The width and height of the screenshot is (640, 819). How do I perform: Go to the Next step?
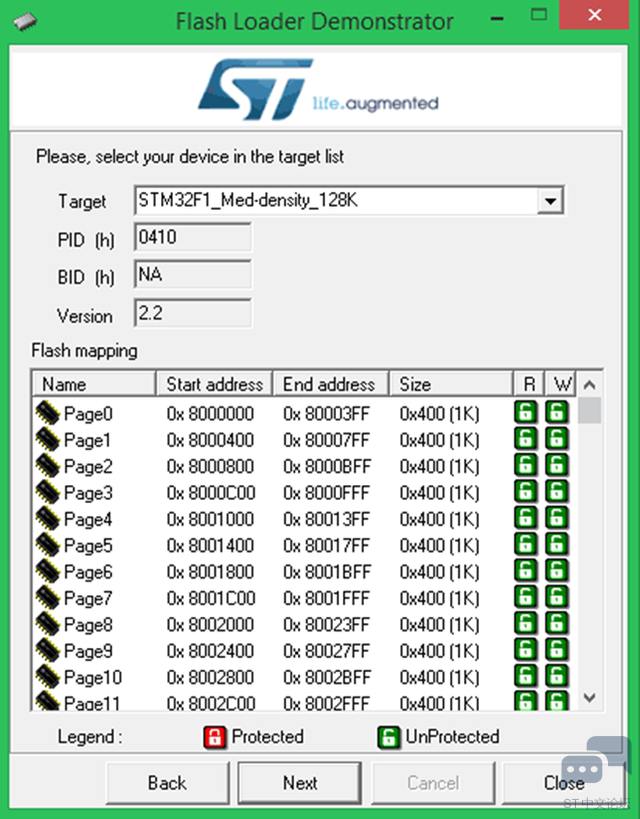(x=300, y=783)
